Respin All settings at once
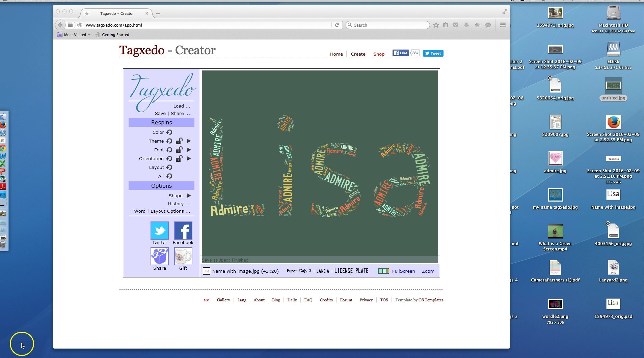644x358 pixels. tap(169, 176)
